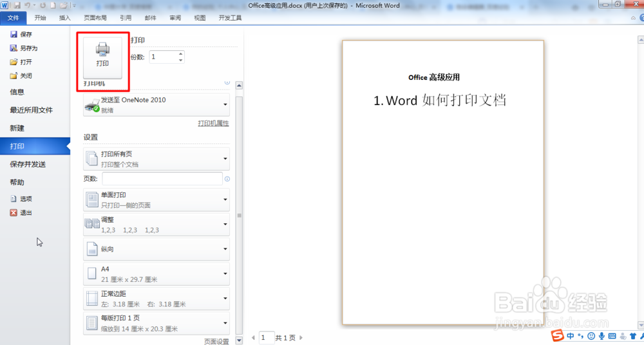Image resolution: width=644 pixels, height=345 pixels.
Task: Open the 1 Page Per Sheet (每版打印1页) dropdown
Action: point(156,323)
